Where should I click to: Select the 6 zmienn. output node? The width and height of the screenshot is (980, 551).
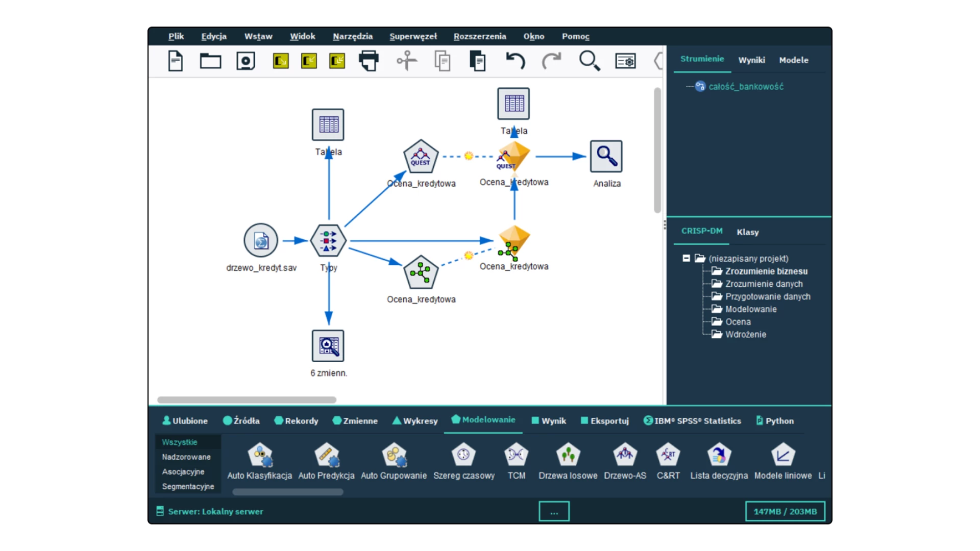328,346
